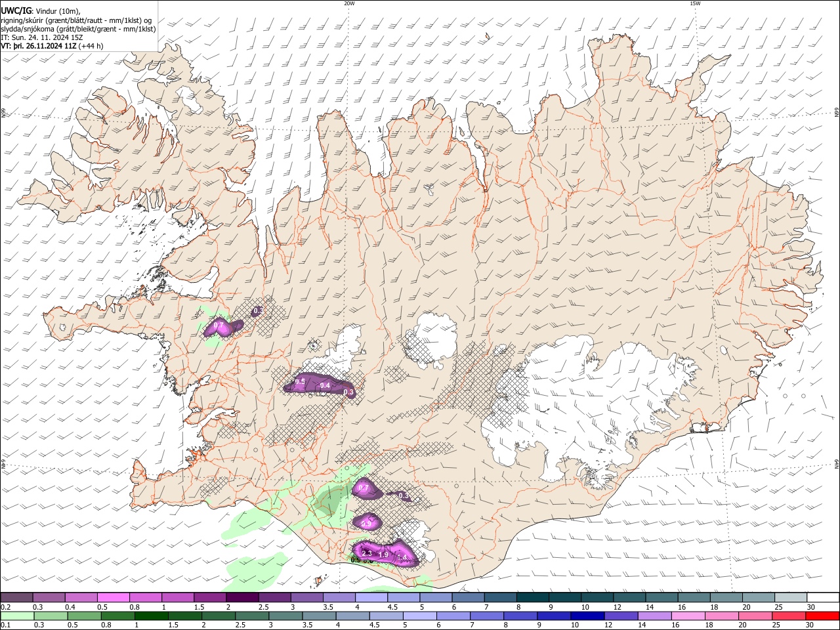Click the 'UWC/IG' title text
The width and height of the screenshot is (840, 630).
(x=15, y=10)
